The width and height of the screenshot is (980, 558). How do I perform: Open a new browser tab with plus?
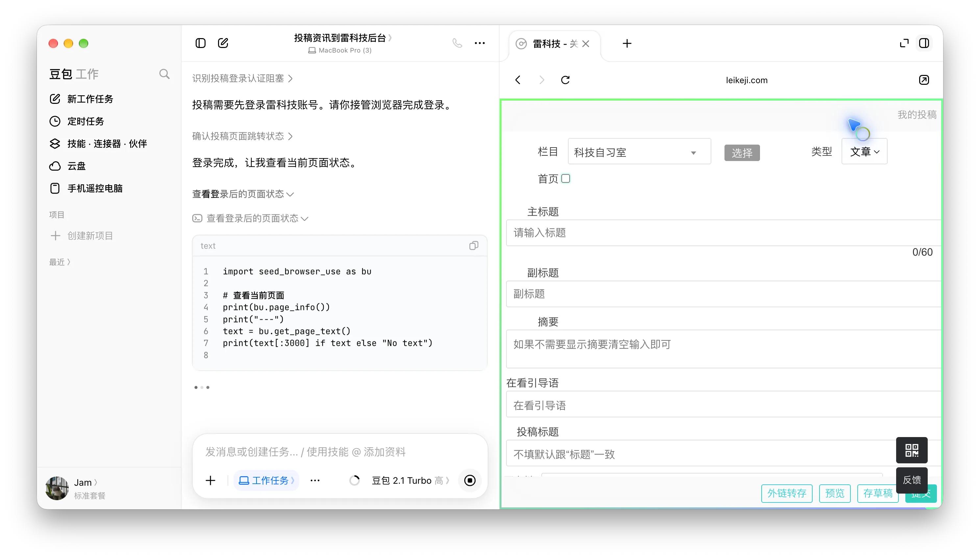pyautogui.click(x=627, y=43)
